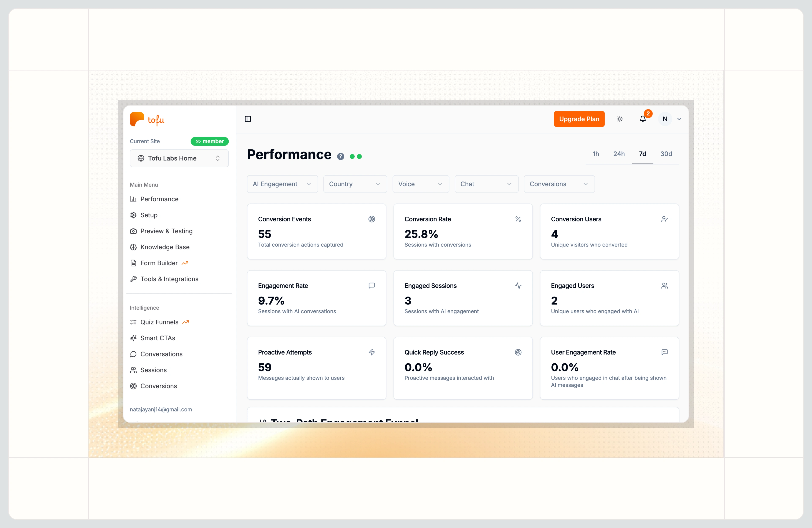The image size is (812, 528).
Task: Go to Quiz Funnels in Intelligence
Action: tap(159, 322)
